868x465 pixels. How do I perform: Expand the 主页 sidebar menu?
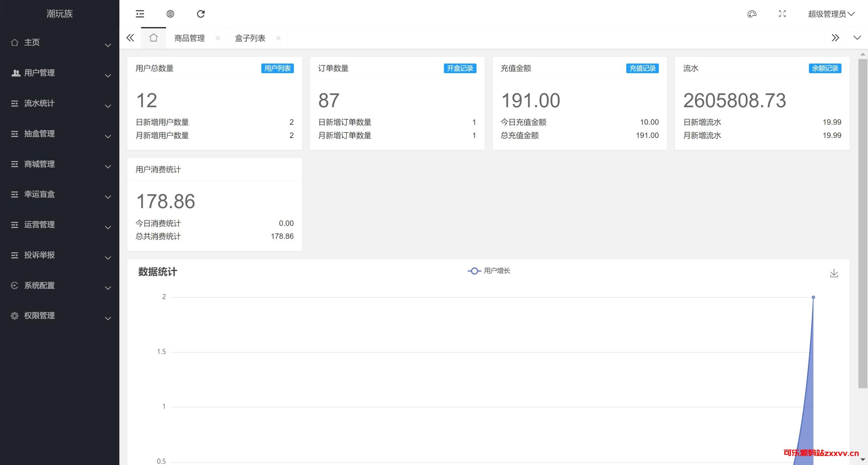tap(60, 42)
